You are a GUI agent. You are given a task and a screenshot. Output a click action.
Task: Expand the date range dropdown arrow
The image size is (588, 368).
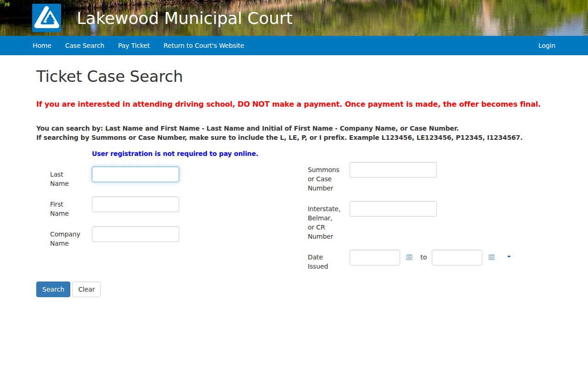pos(509,257)
